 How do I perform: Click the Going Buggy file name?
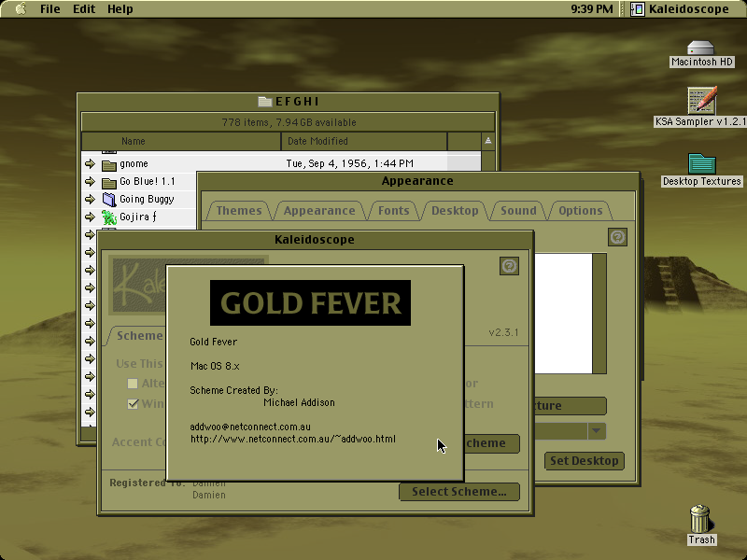coord(147,199)
